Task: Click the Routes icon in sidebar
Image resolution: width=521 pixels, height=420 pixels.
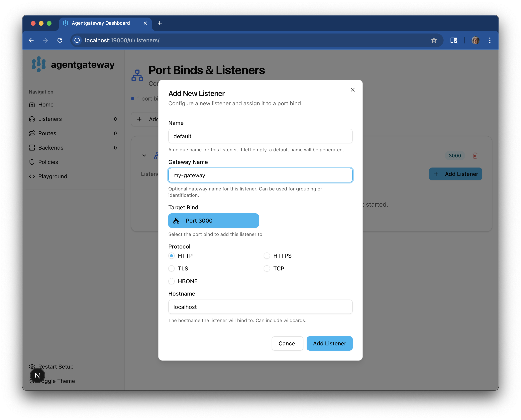Action: click(x=32, y=133)
